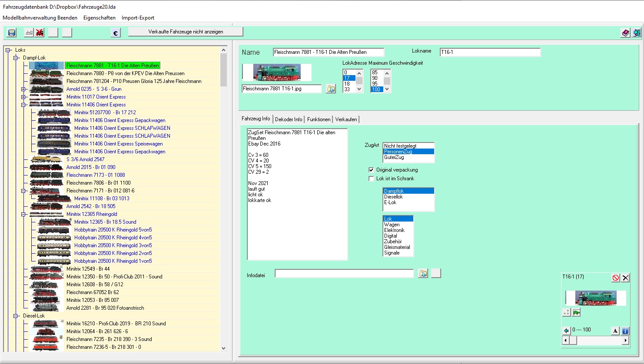Select the Fahrzeug Info tab

[256, 119]
